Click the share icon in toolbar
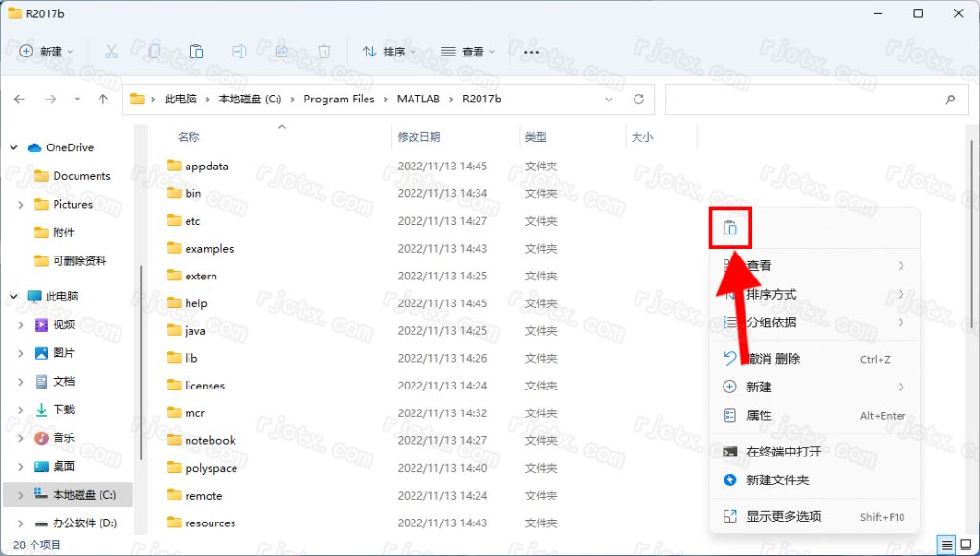This screenshot has height=556, width=980. pyautogui.click(x=281, y=52)
